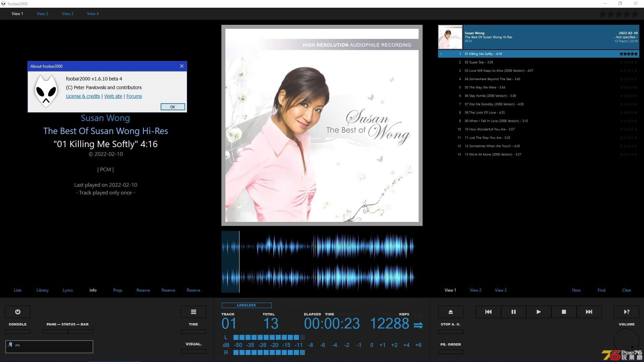Open the Lyrics tab
This screenshot has width=644, height=362.
pos(68,290)
